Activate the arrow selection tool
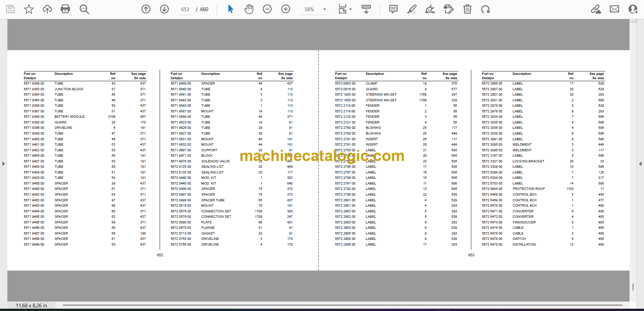This screenshot has height=311, width=644. pos(230,9)
